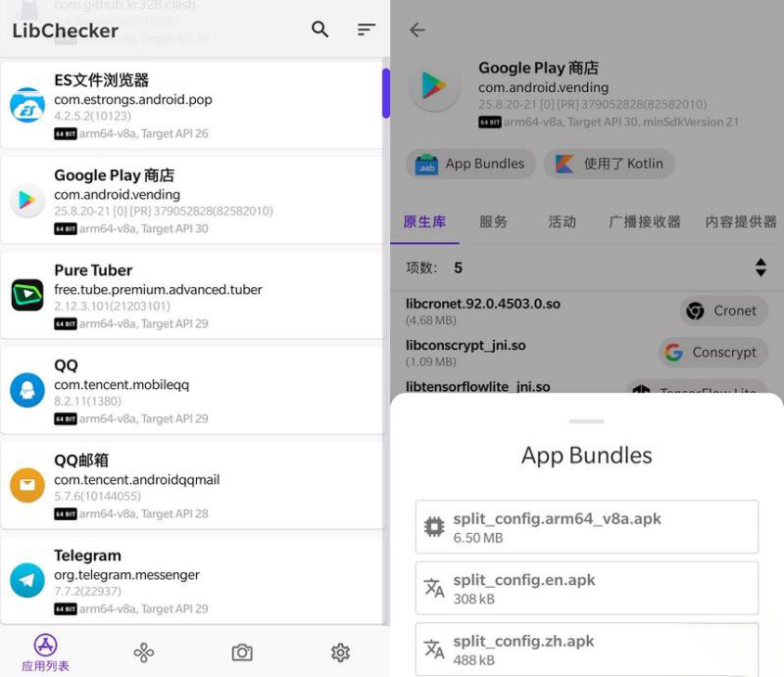Screen dimensions: 784x677
Task: Switch to the 广播接收器 tab
Action: click(645, 221)
